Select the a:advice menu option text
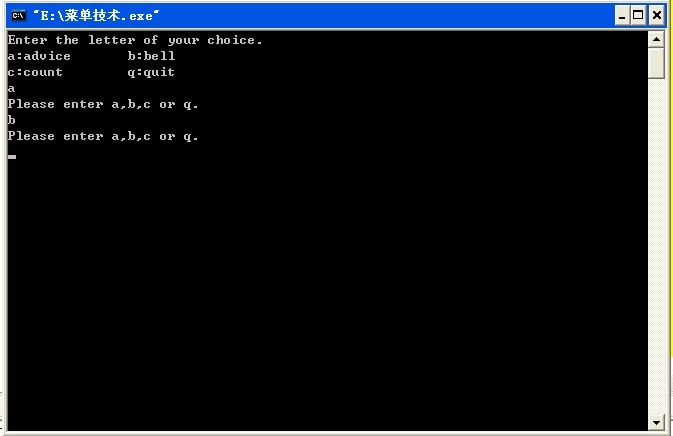 click(x=39, y=56)
